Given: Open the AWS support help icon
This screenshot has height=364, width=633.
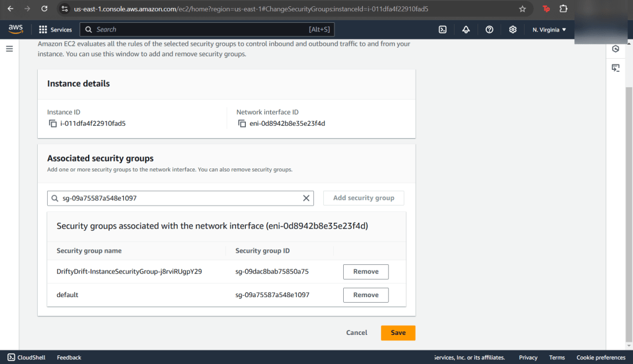Looking at the screenshot, I should [x=489, y=30].
